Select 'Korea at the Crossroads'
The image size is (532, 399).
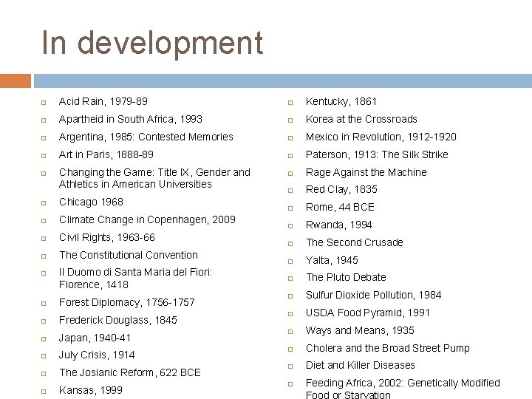(x=361, y=119)
